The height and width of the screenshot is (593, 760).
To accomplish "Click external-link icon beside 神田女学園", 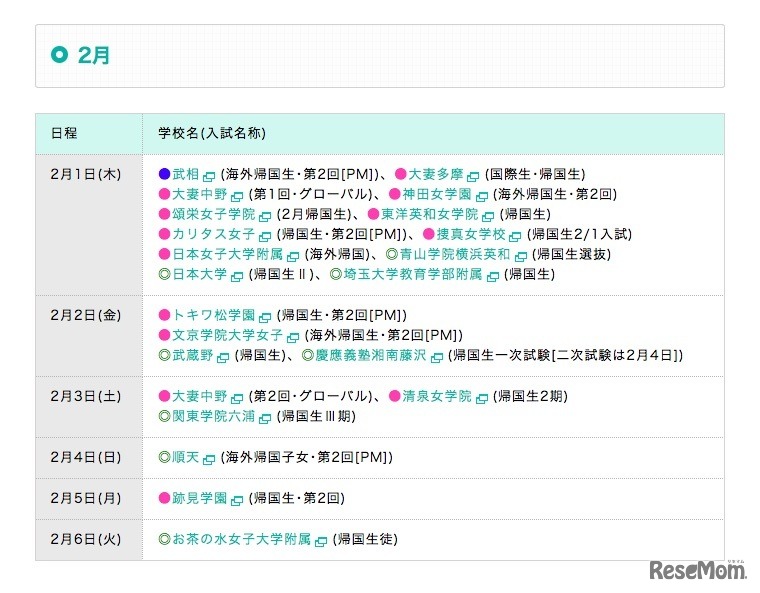I will point(482,196).
